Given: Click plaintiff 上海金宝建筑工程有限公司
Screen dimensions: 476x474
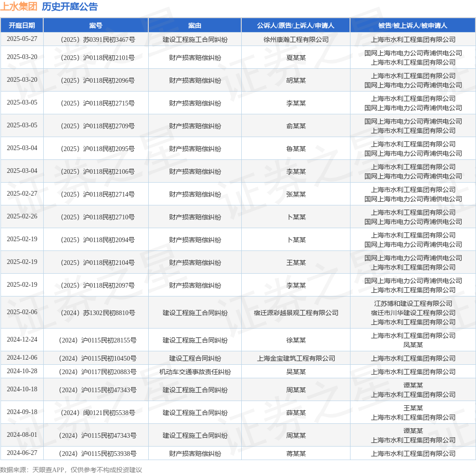Looking at the screenshot, I should 296,358.
